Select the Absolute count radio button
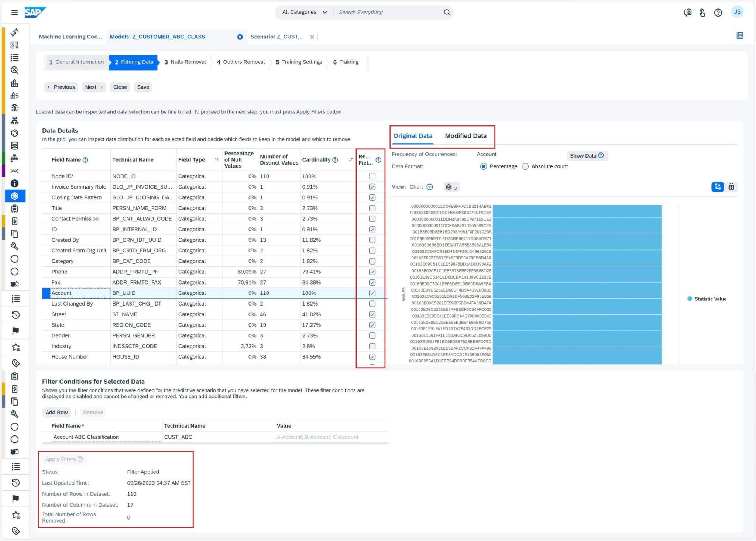 tap(525, 166)
